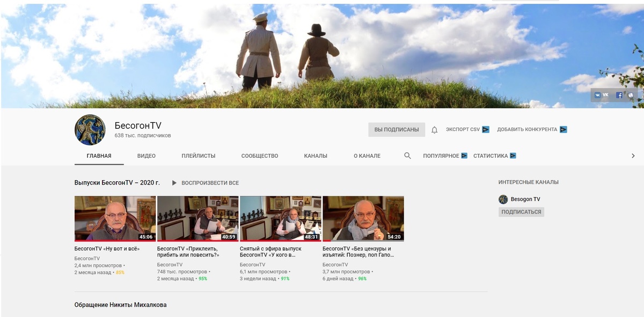Open the VK social link icon
This screenshot has height=317, width=644.
(x=597, y=95)
